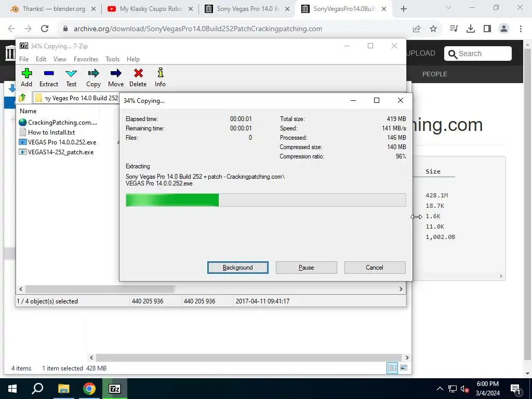Screen dimensions: 532x399
Task: Open Chrome media control icon
Action: point(454,29)
